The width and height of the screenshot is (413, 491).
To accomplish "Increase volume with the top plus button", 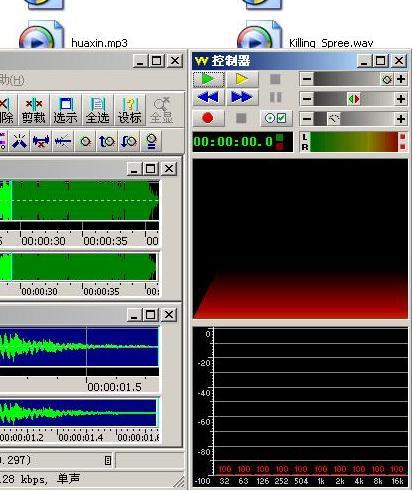I will (x=401, y=79).
